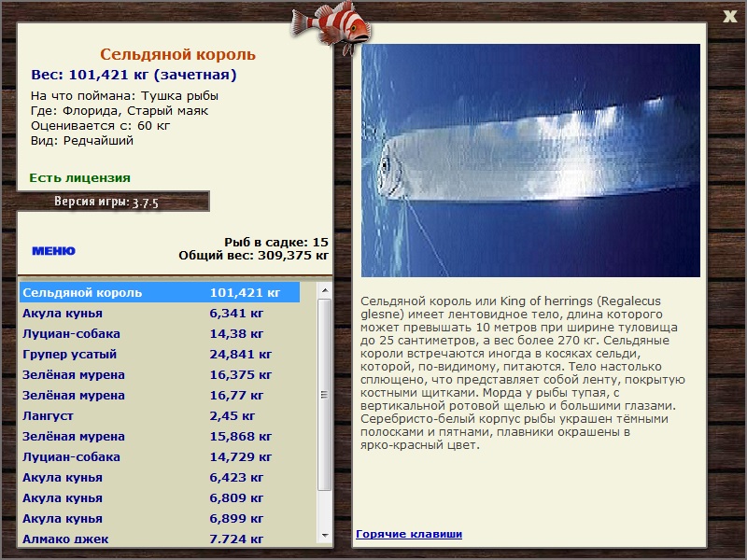Image resolution: width=747 pixels, height=560 pixels.
Task: Select Зелёная мурена 16,77 кг row
Action: [160, 395]
